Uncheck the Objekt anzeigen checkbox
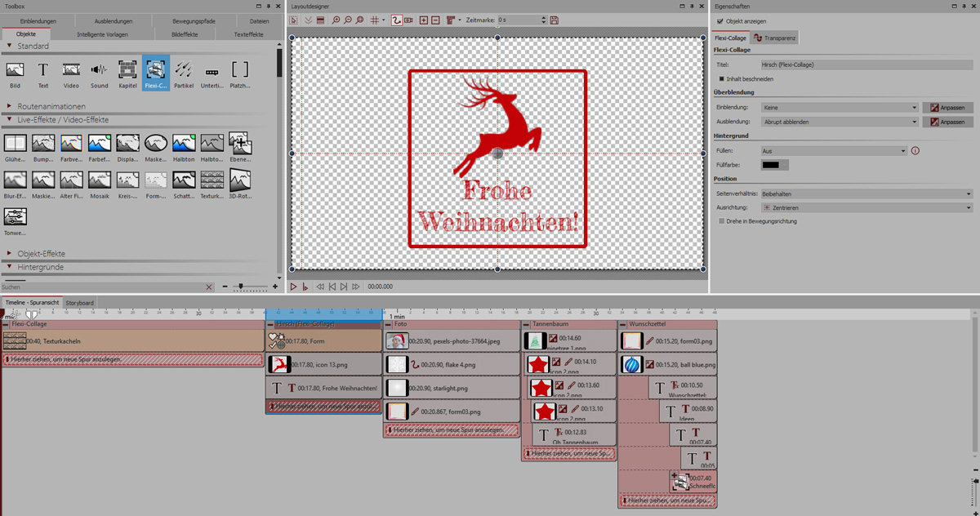The height and width of the screenshot is (516, 980). pyautogui.click(x=719, y=21)
